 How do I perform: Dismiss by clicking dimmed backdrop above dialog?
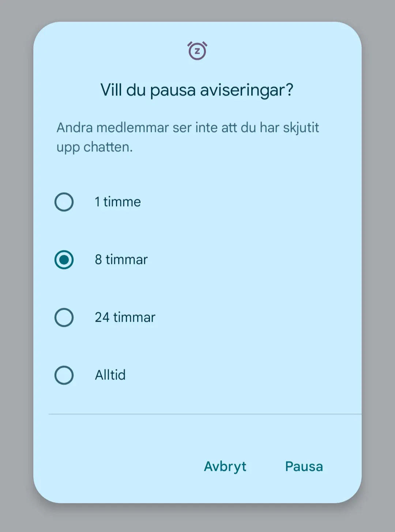pyautogui.click(x=197, y=10)
